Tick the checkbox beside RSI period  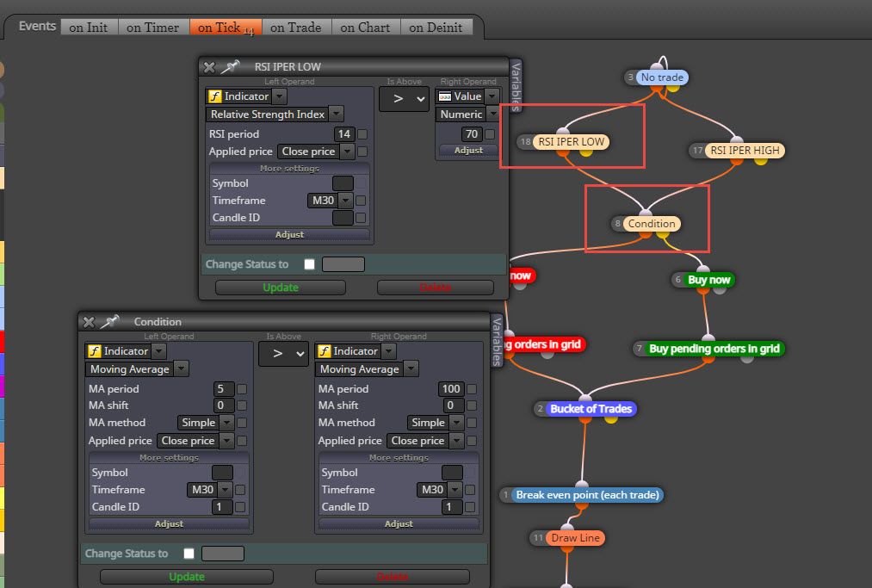(362, 134)
